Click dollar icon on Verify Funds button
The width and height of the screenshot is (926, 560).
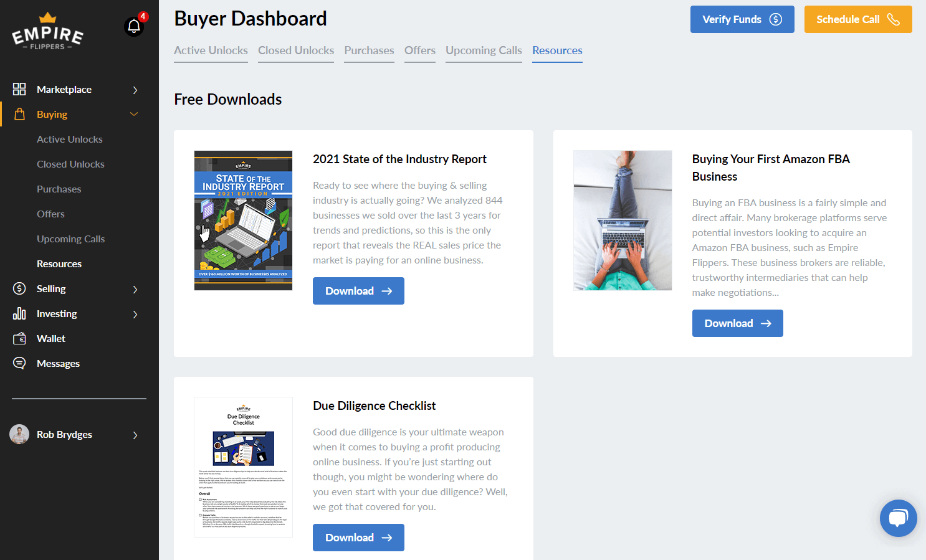click(x=776, y=19)
